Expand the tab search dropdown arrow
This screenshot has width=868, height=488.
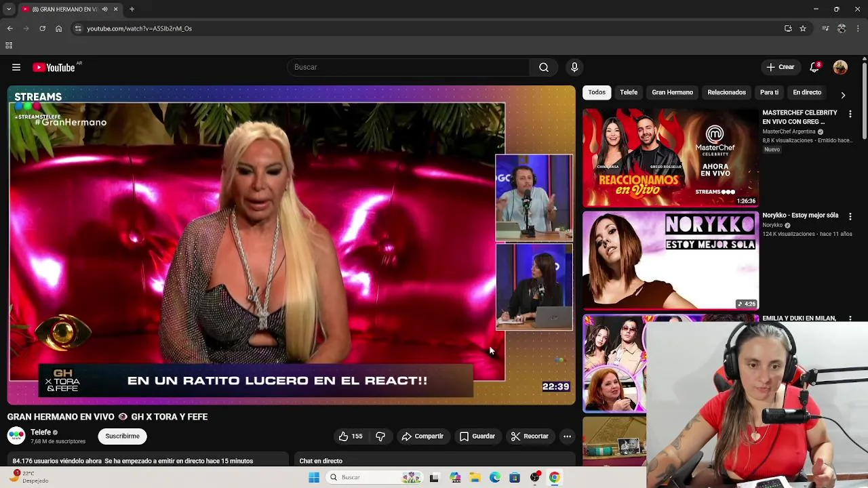(9, 9)
